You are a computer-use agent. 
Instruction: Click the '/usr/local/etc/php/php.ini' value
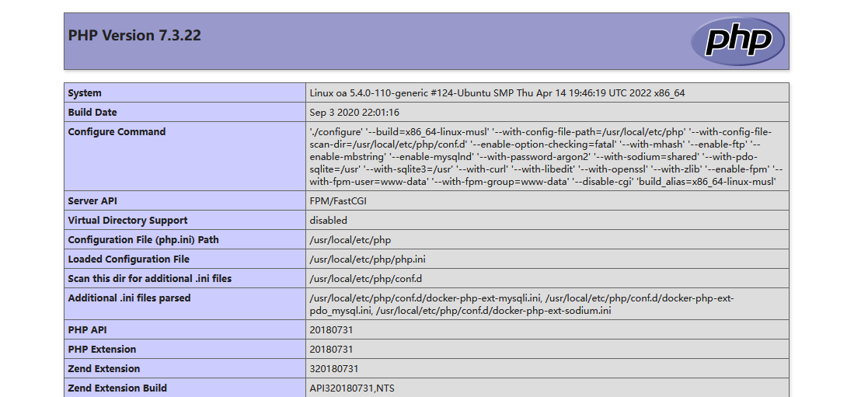(x=368, y=259)
